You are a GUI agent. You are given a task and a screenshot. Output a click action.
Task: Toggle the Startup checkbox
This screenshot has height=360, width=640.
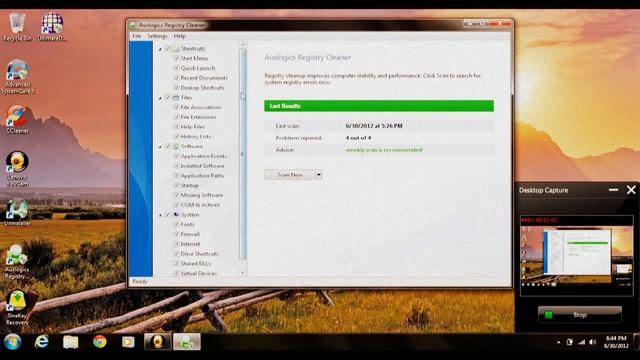click(x=177, y=185)
